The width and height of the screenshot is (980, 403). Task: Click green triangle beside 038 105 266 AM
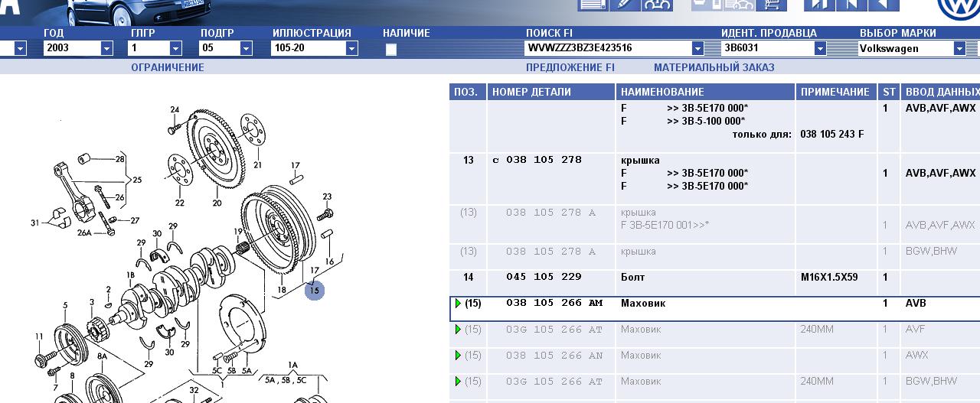point(458,304)
